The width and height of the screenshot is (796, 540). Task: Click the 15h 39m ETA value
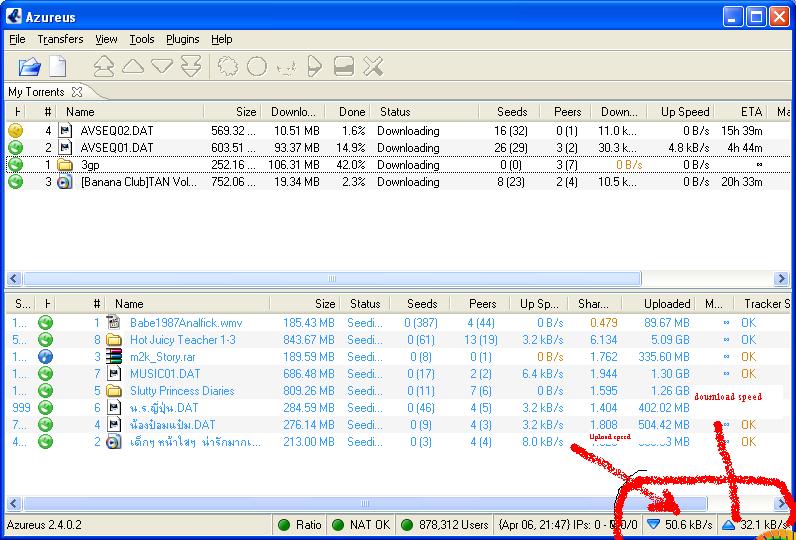tap(742, 130)
